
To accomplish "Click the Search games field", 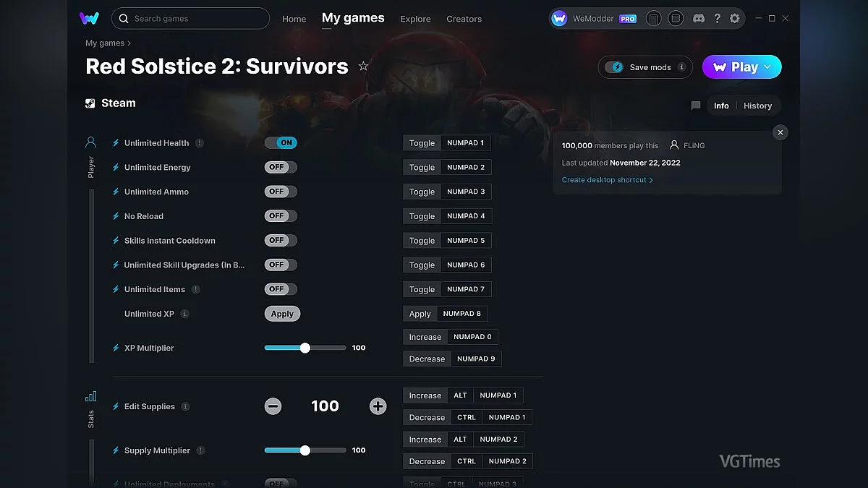I will pyautogui.click(x=190, y=19).
